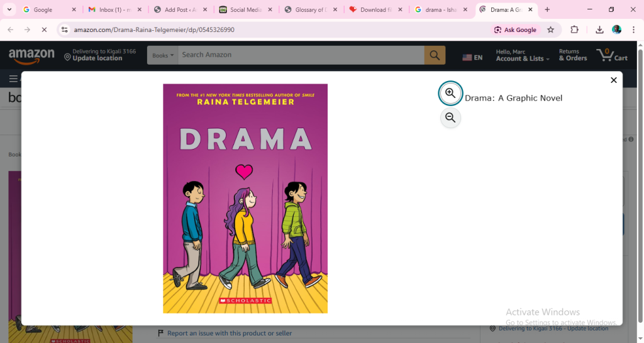Open a new browser tab
This screenshot has width=644, height=343.
(547, 9)
